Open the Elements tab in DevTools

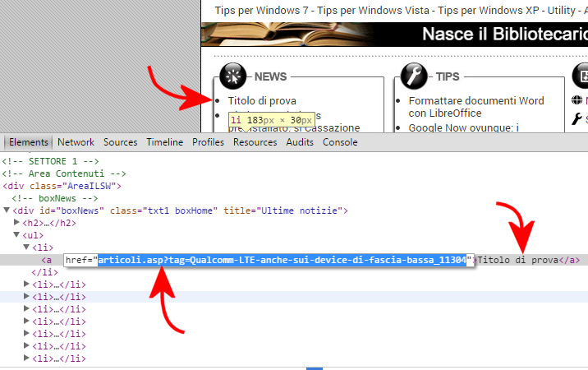(x=29, y=142)
